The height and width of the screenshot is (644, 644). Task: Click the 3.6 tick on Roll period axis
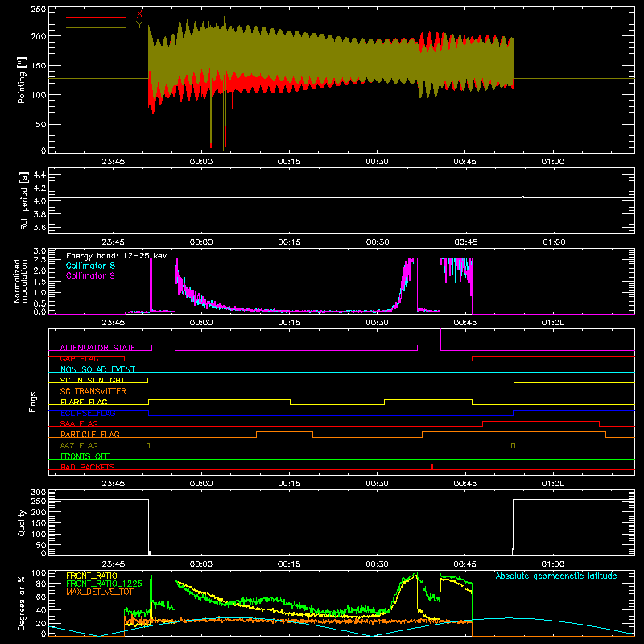coord(39,228)
